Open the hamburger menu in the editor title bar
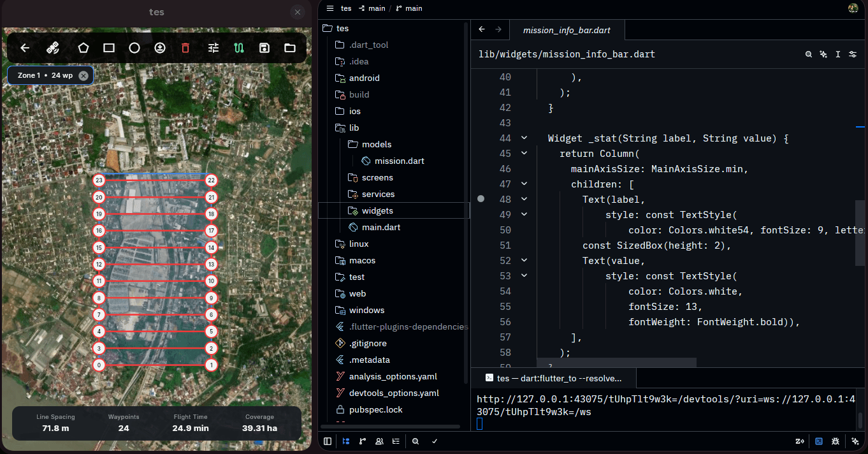Image resolution: width=868 pixels, height=454 pixels. 329,8
